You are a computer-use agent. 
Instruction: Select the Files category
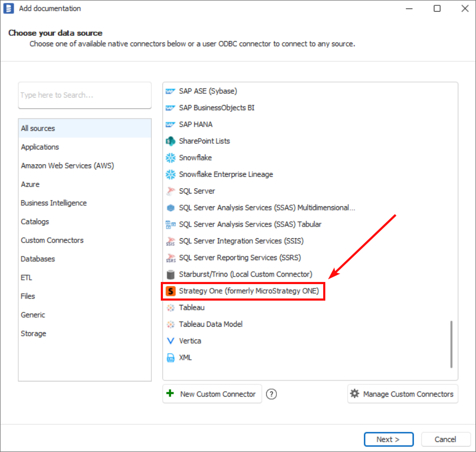85,296
